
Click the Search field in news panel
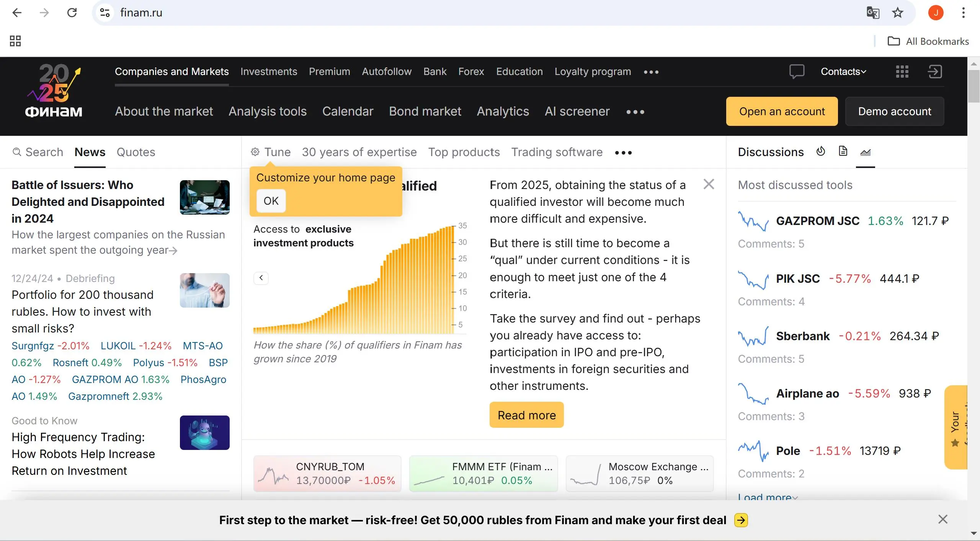coord(38,152)
